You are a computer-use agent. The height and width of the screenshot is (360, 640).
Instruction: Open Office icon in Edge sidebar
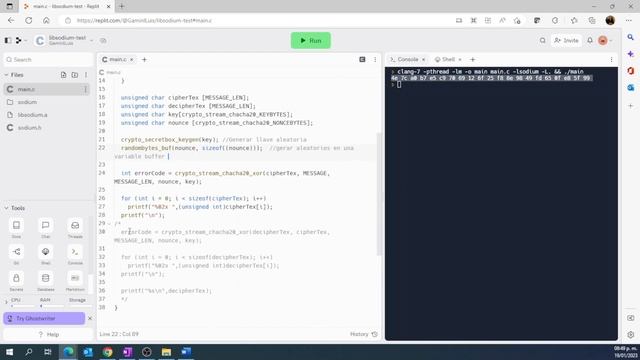(x=631, y=71)
